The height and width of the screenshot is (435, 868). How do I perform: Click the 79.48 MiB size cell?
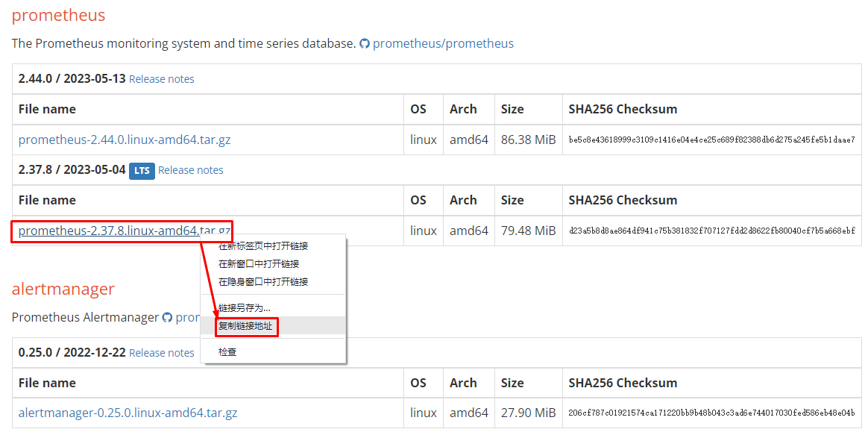click(528, 231)
